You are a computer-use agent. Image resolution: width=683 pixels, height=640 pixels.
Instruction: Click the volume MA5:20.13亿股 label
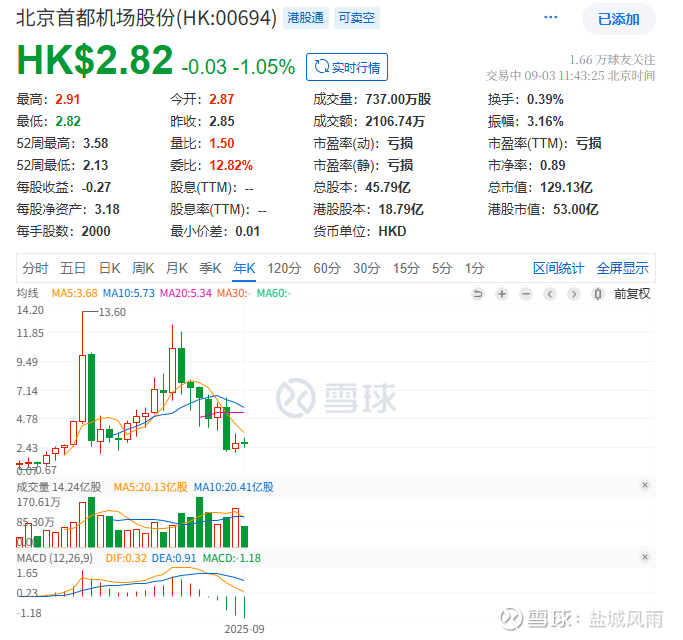(x=150, y=487)
